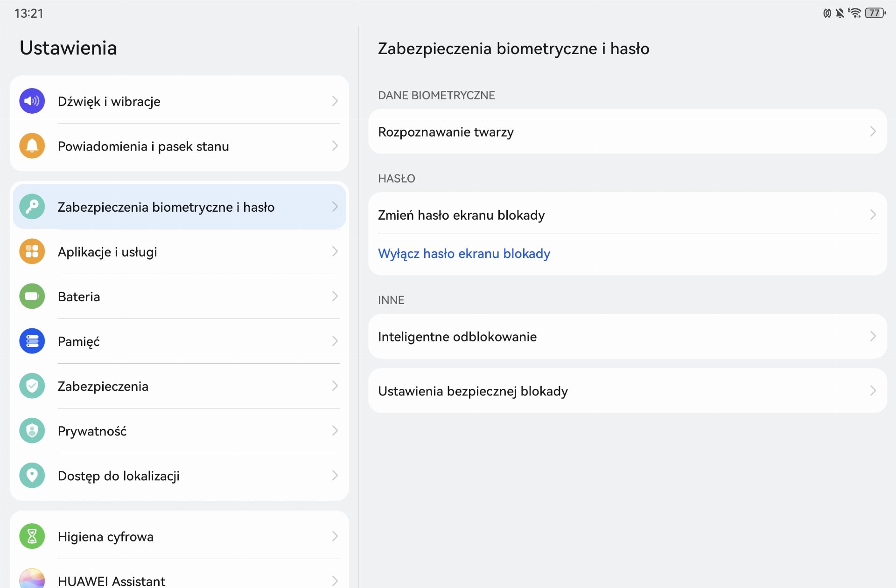The width and height of the screenshot is (896, 588).
Task: Tap the battery indicator in status bar
Action: pos(875,13)
